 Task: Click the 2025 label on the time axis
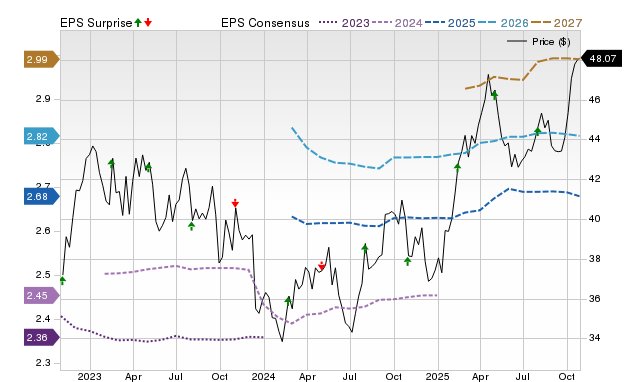[x=438, y=376]
